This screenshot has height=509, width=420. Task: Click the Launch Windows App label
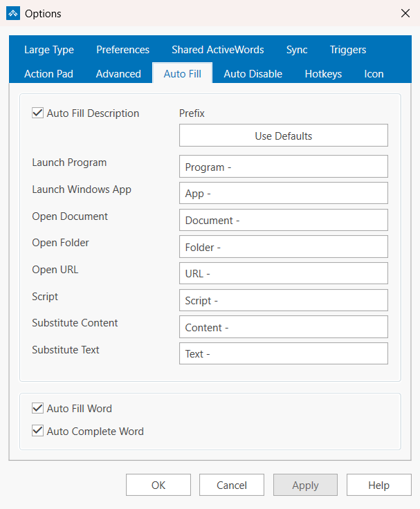point(82,189)
